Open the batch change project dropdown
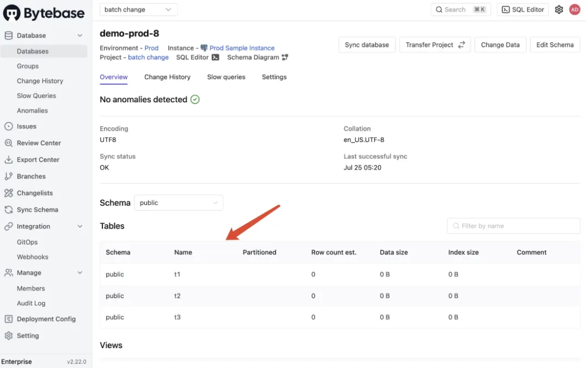The image size is (588, 368). click(138, 9)
